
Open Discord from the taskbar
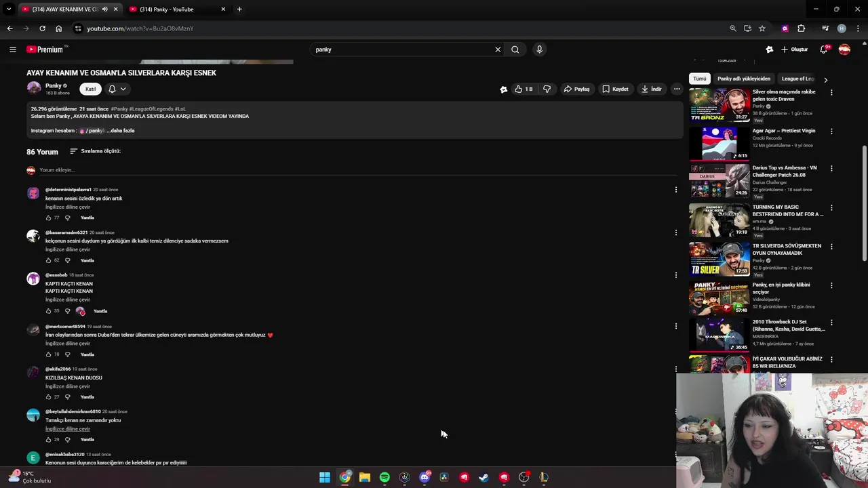(425, 477)
